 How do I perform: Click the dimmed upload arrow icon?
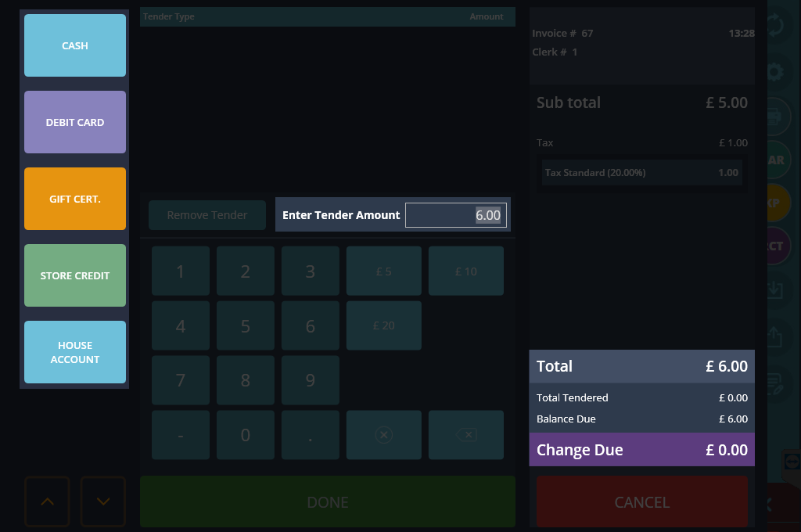[x=775, y=336]
